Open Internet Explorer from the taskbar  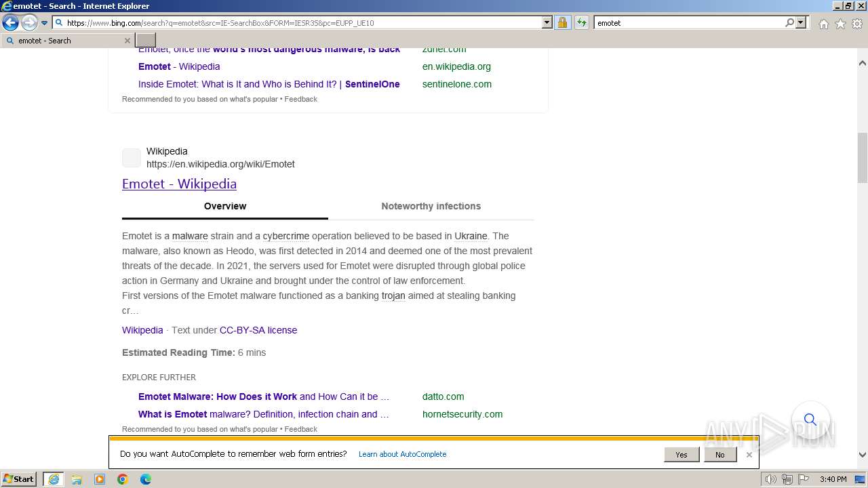click(54, 479)
